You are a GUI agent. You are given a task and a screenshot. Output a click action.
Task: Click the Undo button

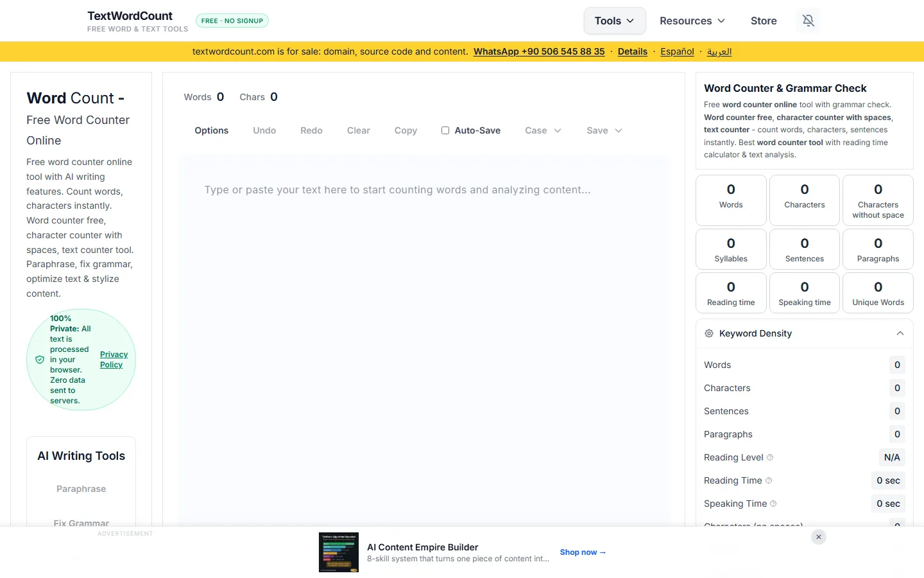click(264, 130)
